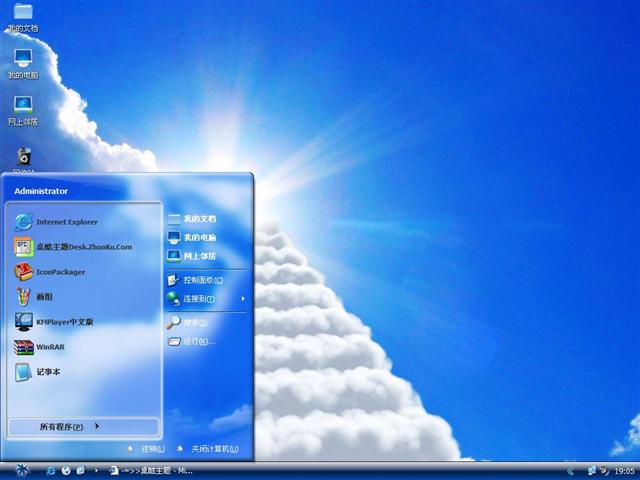Open 记事本 notepad entry

click(37, 372)
